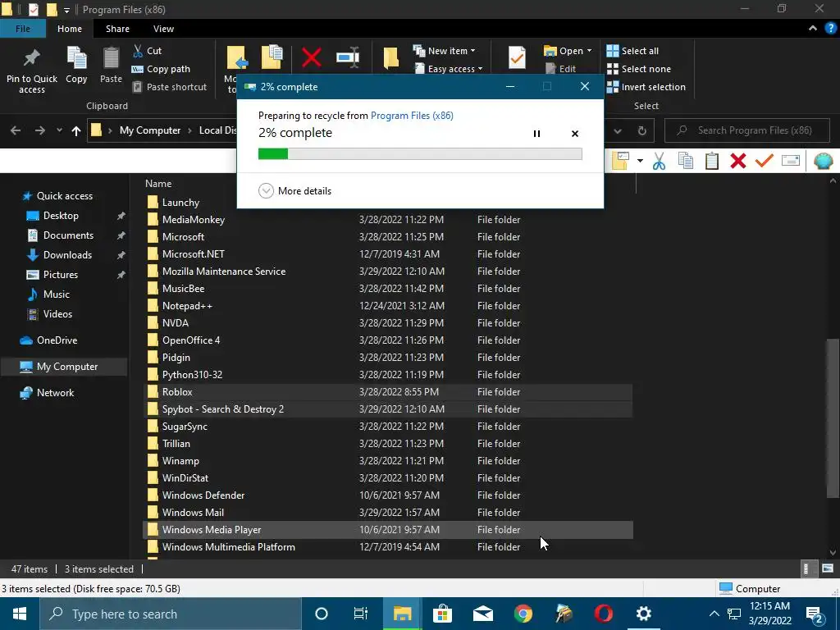
Task: Click the Search Program Files (x86) box
Action: 747,130
